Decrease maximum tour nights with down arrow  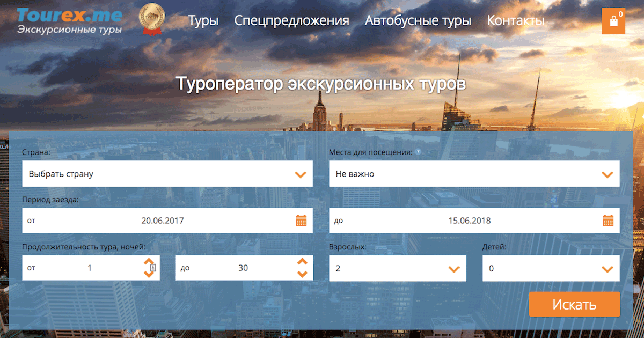coord(302,274)
